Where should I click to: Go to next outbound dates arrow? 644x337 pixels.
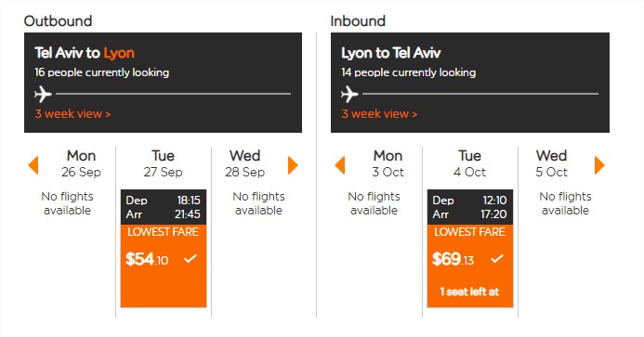(293, 165)
